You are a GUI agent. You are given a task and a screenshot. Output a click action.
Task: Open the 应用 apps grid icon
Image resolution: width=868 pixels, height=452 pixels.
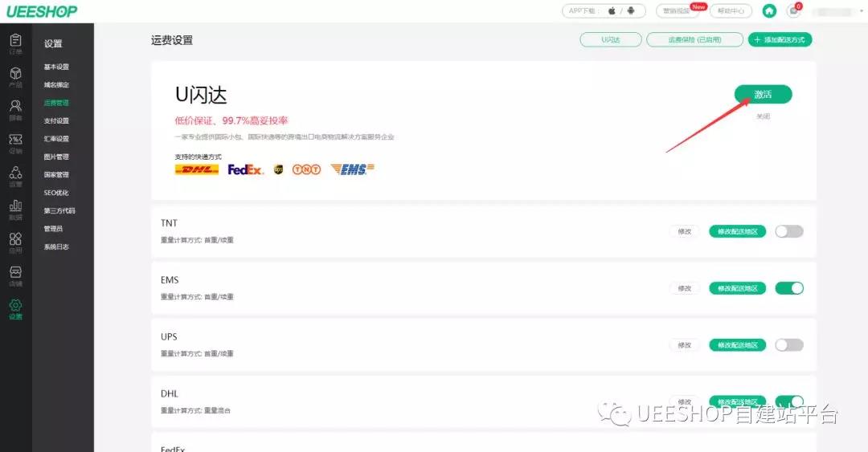click(15, 238)
